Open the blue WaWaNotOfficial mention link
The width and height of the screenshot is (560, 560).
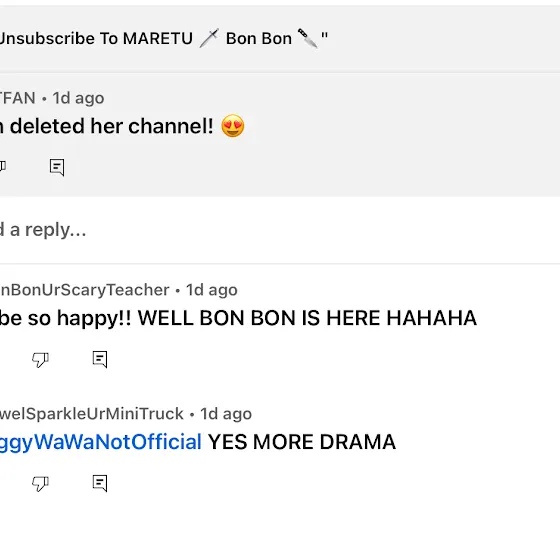[101, 442]
